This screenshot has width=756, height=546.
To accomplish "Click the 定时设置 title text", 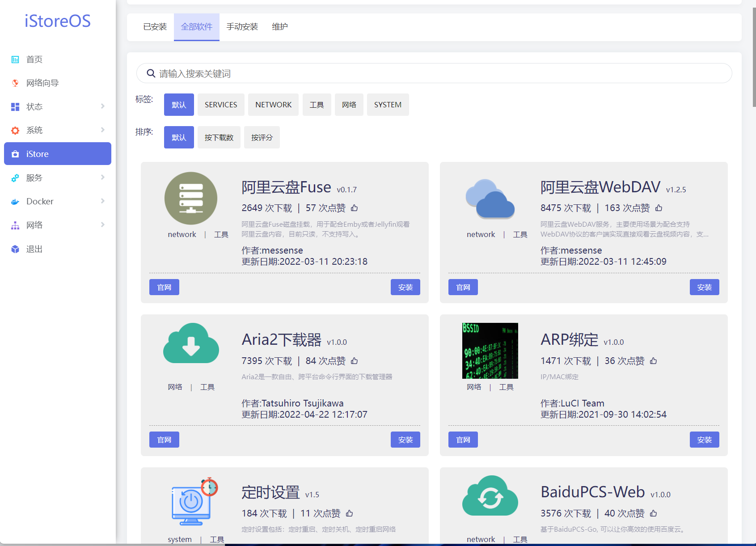I will coord(270,492).
